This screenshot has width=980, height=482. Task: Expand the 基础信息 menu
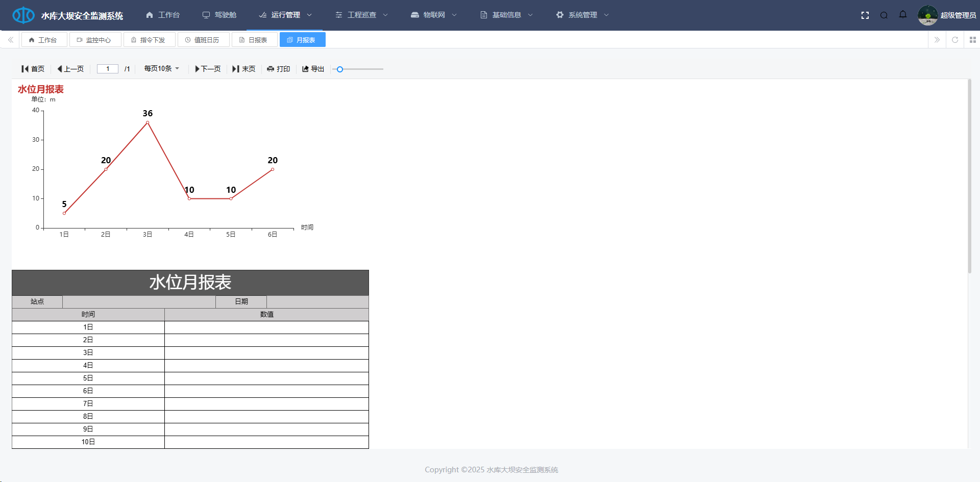[x=506, y=15]
